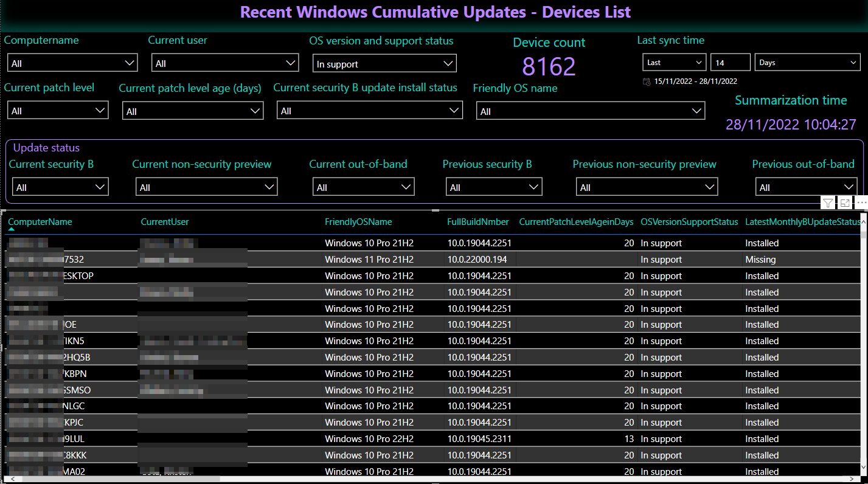Select the Windows 11 Pro 21H2 row
The width and height of the screenshot is (868, 484).
369,260
